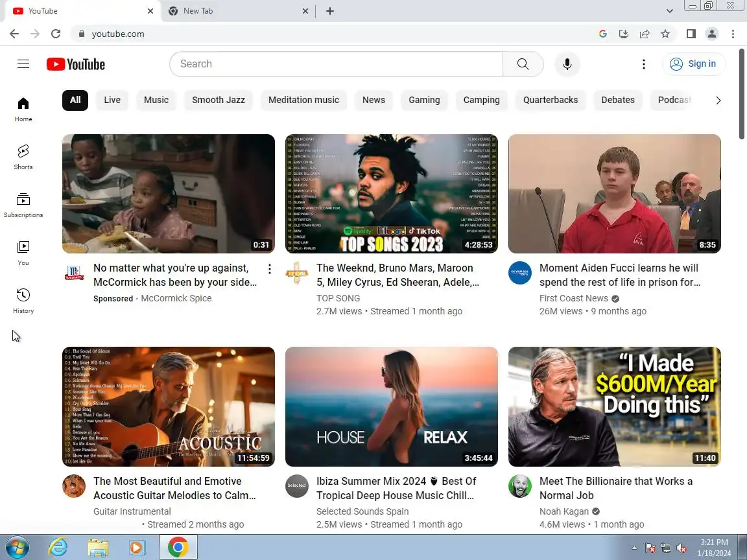This screenshot has width=747, height=560.
Task: Open Subscriptions in the sidebar
Action: point(23,205)
